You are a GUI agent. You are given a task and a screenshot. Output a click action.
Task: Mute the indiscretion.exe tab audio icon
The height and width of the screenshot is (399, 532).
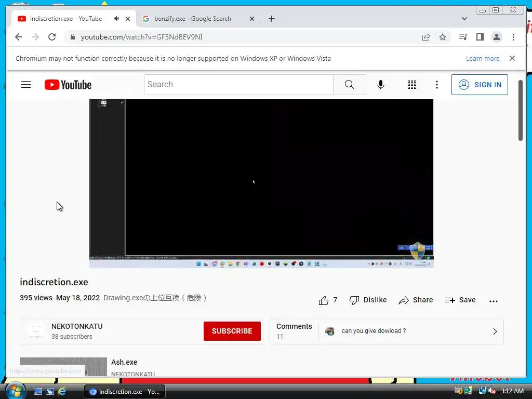[116, 19]
